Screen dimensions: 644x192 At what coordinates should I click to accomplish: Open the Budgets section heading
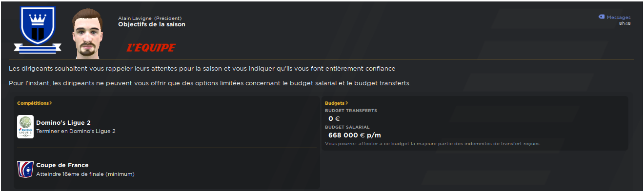pos(335,103)
